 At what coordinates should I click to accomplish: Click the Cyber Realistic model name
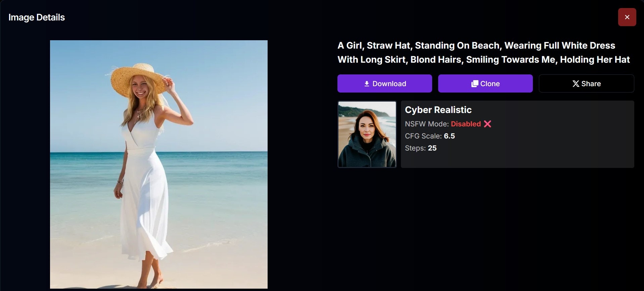click(438, 110)
